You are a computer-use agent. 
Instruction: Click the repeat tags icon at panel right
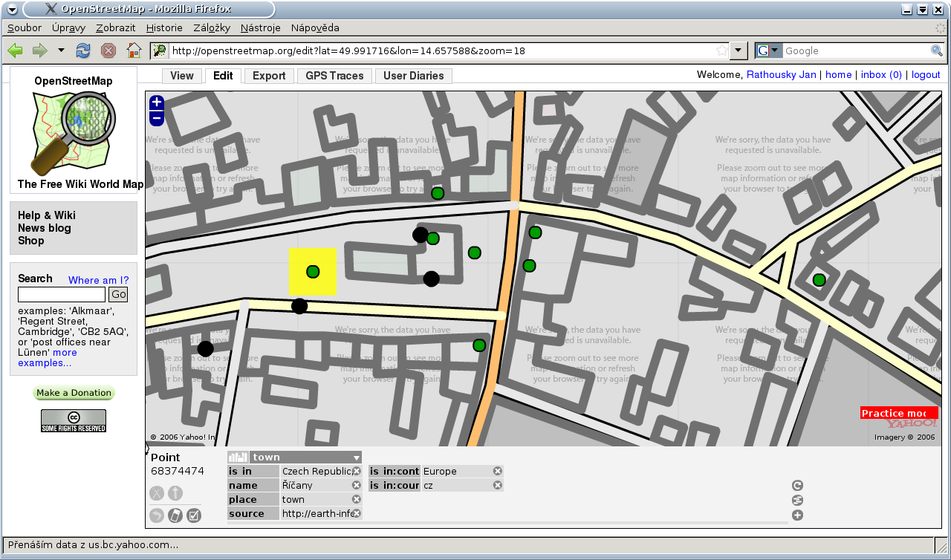tap(797, 486)
